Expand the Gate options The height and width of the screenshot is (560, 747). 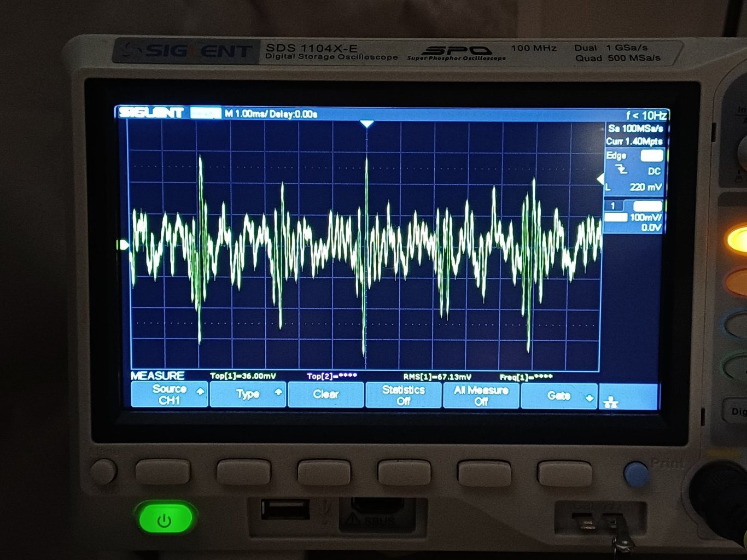point(559,396)
